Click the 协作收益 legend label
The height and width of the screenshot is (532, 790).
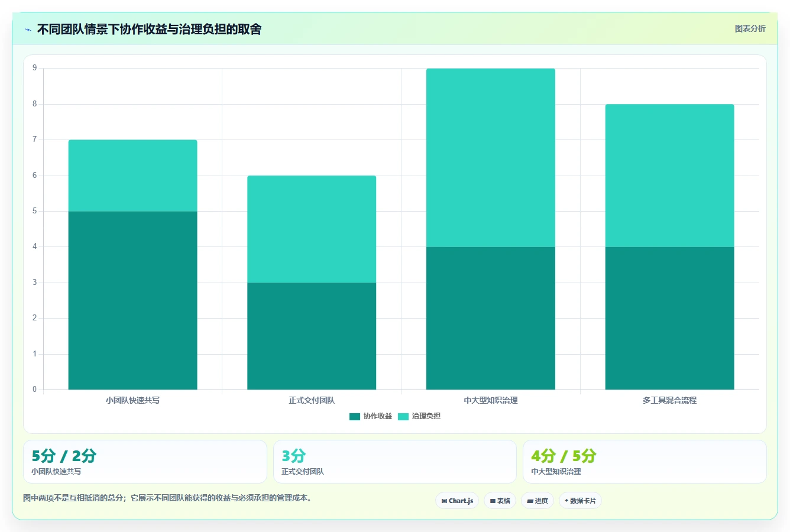click(x=378, y=416)
